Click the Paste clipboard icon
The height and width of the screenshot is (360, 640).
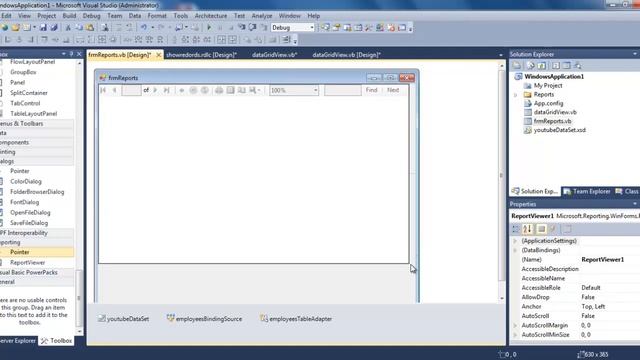[90, 27]
